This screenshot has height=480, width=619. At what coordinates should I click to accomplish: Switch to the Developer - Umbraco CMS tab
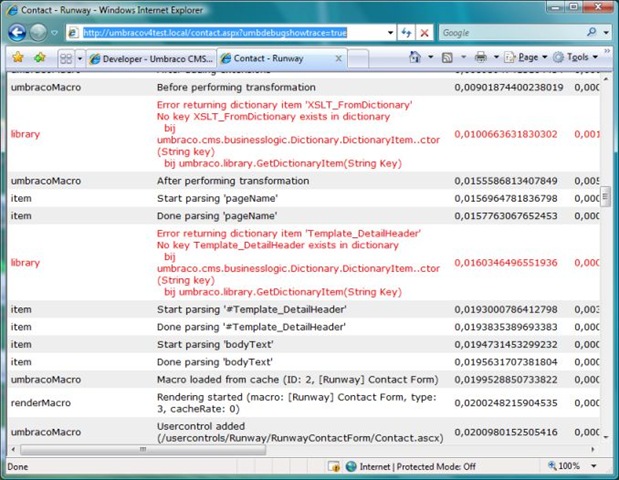coord(151,59)
